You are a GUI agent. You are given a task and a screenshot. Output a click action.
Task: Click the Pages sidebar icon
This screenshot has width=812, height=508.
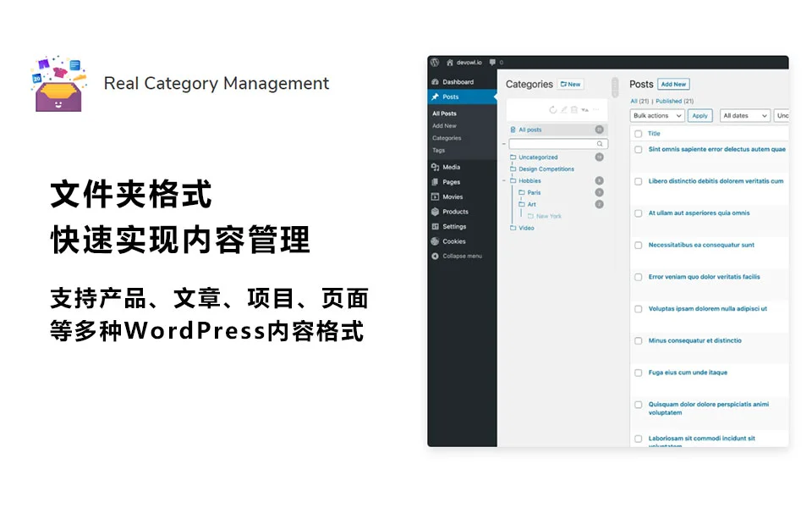pyautogui.click(x=435, y=182)
